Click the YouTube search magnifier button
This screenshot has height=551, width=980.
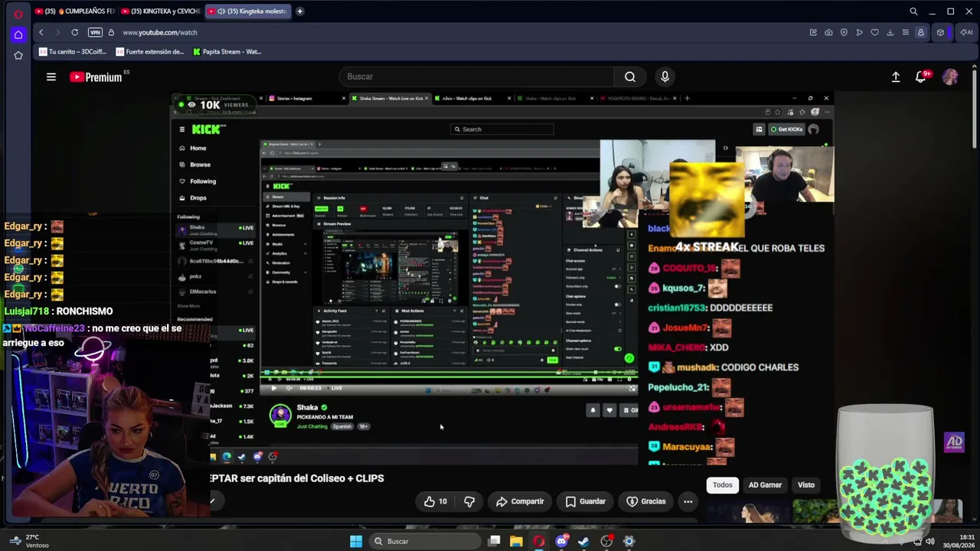630,77
